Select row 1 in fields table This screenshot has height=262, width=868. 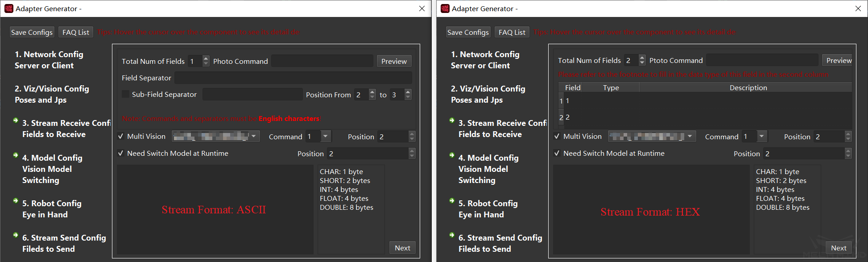(x=705, y=101)
